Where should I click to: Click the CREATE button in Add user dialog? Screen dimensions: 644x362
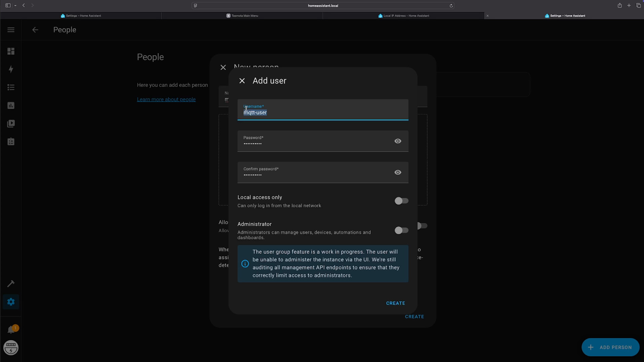pos(395,303)
